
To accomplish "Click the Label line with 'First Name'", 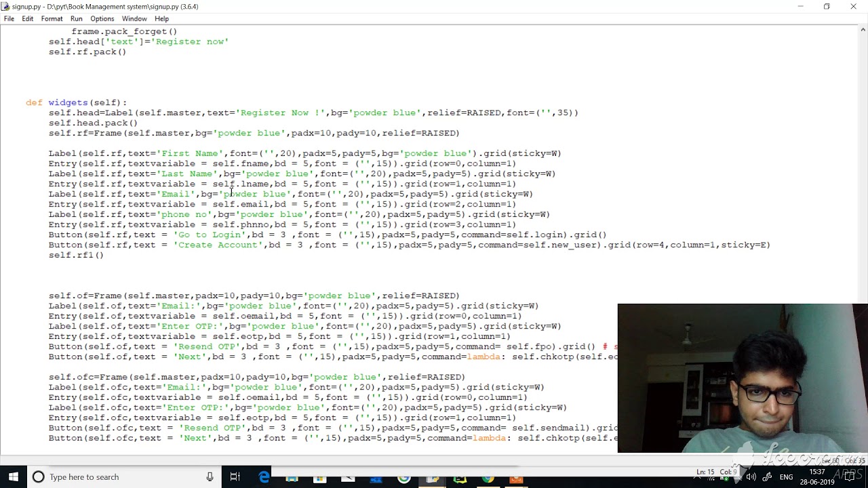I will point(304,153).
